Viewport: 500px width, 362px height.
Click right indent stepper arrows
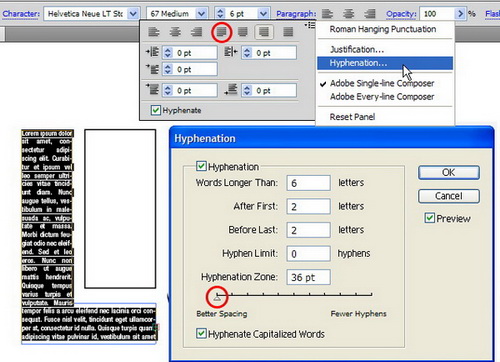[247, 53]
